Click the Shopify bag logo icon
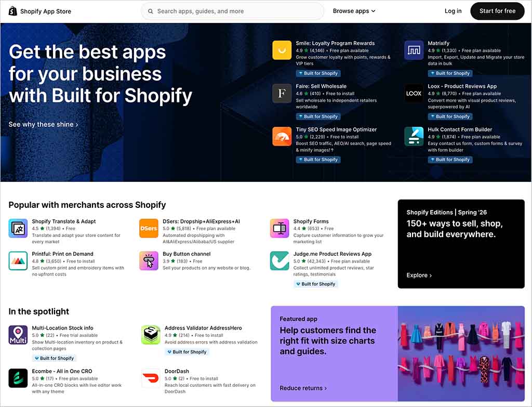Screen dimensions: 532x407 point(12,11)
